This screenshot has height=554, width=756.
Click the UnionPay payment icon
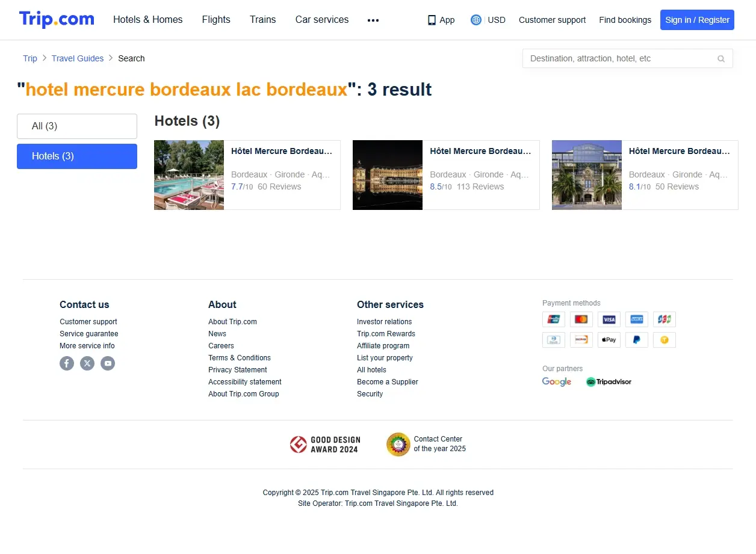554,319
